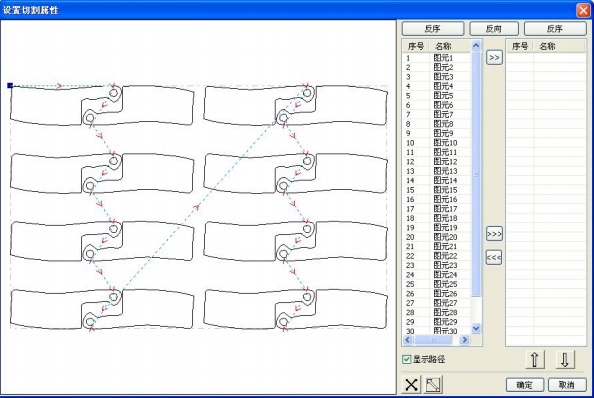Select row 图元24
This screenshot has width=594, height=398.
(x=437, y=275)
